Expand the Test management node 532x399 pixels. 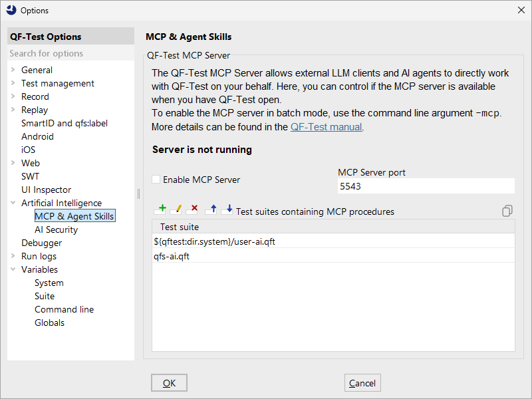pyautogui.click(x=13, y=83)
